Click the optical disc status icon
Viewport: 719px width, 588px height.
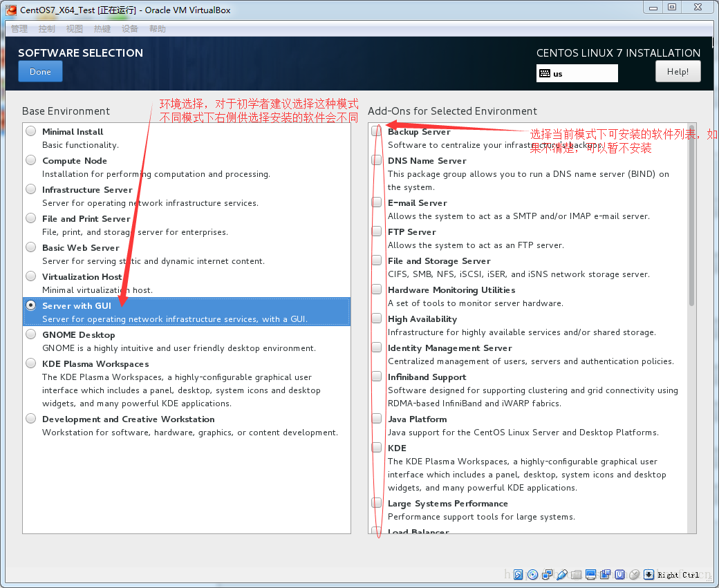533,574
